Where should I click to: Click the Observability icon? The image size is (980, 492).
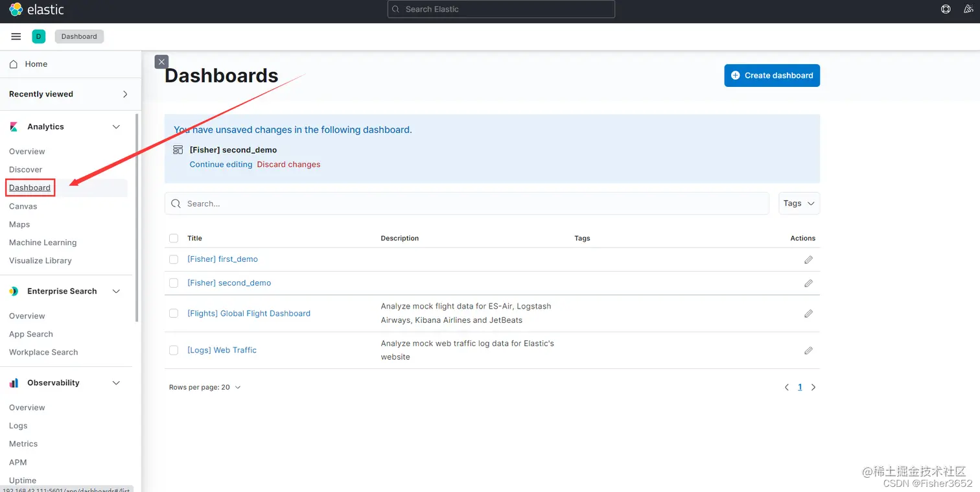(x=14, y=383)
